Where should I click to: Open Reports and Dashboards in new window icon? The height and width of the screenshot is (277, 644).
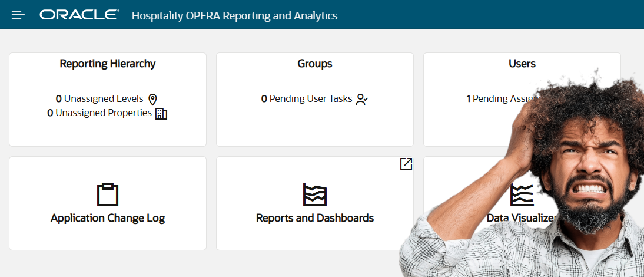[406, 164]
